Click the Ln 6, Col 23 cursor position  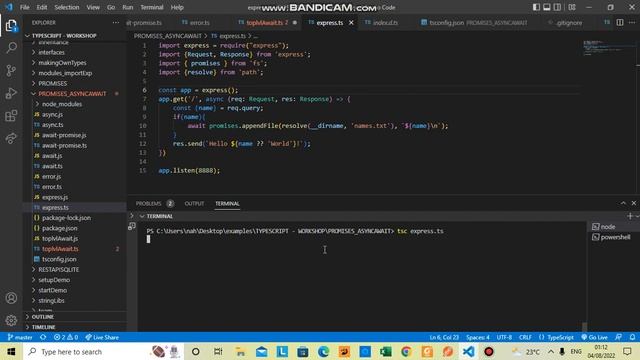tap(444, 337)
